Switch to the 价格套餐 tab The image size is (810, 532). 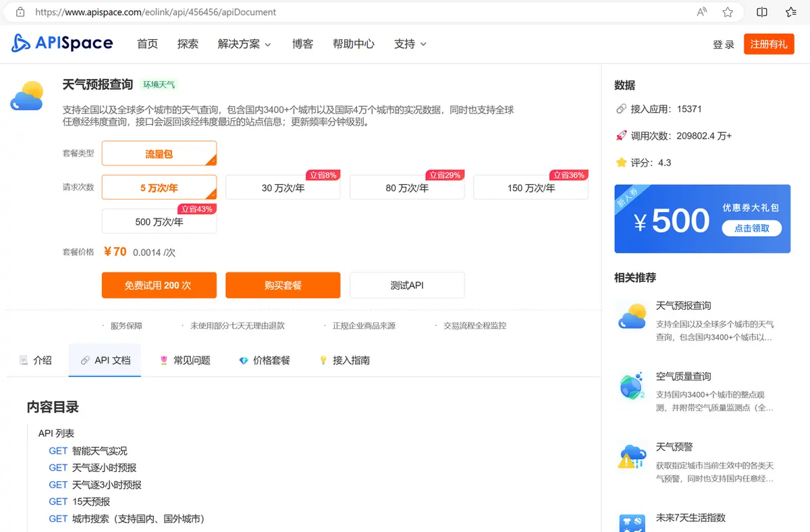pyautogui.click(x=265, y=361)
